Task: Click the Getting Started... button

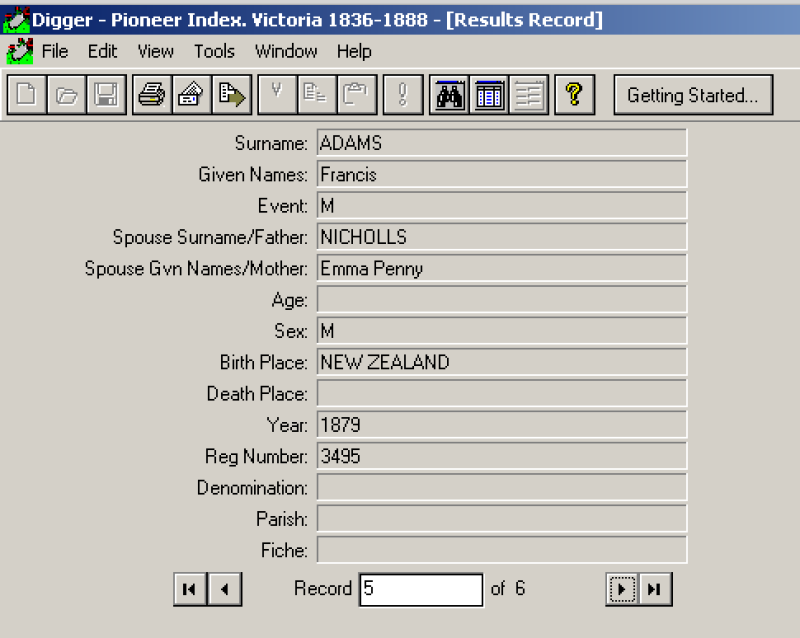Action: 693,95
